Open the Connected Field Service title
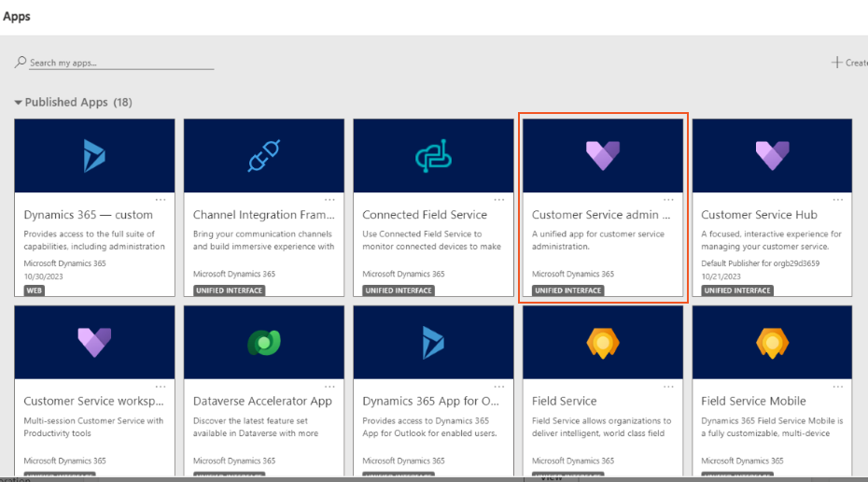 point(425,215)
